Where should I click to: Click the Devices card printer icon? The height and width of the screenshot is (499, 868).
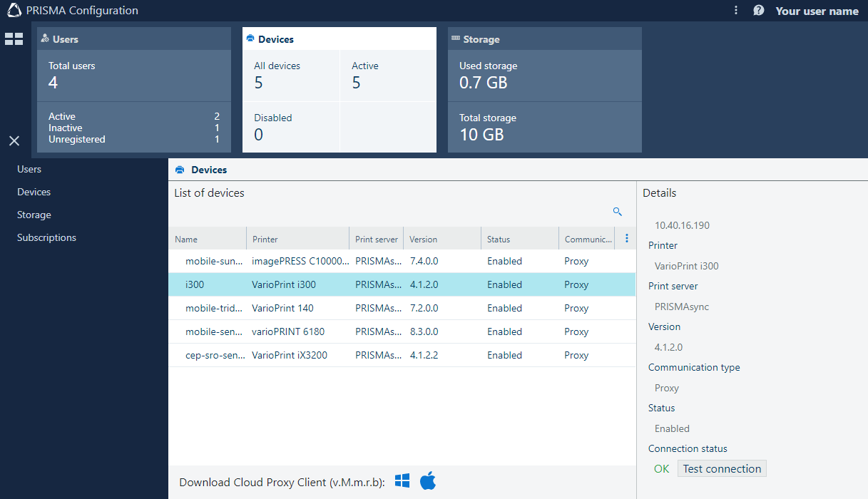coord(250,39)
